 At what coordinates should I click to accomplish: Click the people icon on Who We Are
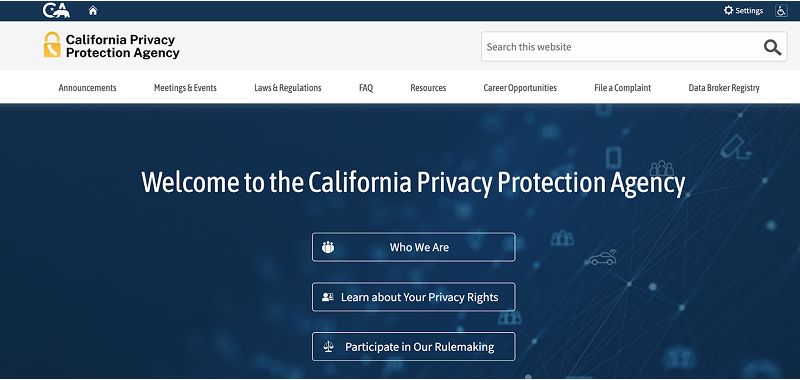328,247
